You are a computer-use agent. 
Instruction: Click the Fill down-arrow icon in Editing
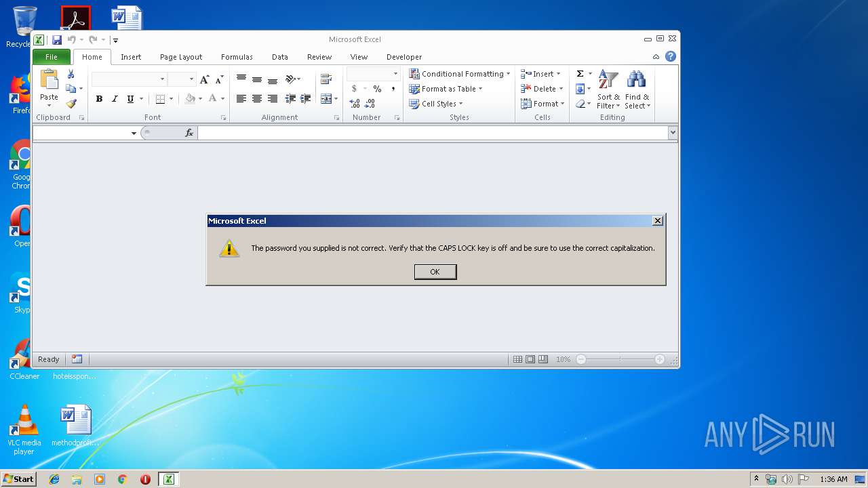coord(580,89)
